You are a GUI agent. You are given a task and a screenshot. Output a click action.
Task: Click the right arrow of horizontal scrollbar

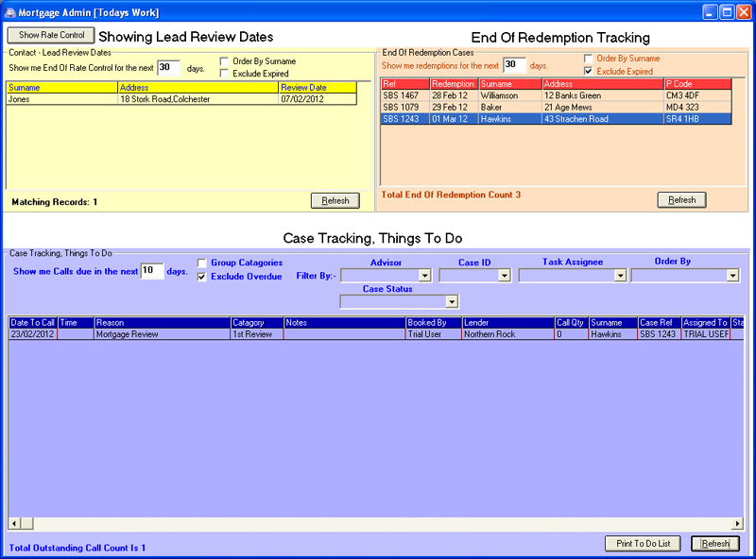pos(738,523)
